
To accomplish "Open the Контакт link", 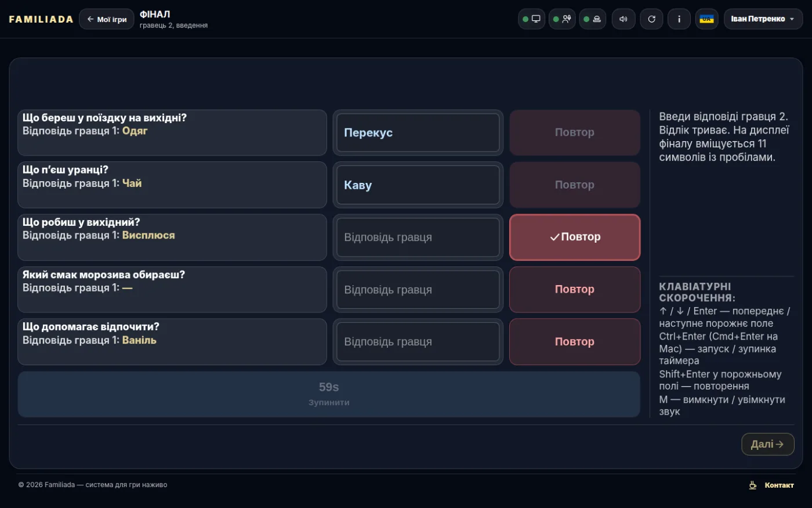I will click(x=779, y=485).
